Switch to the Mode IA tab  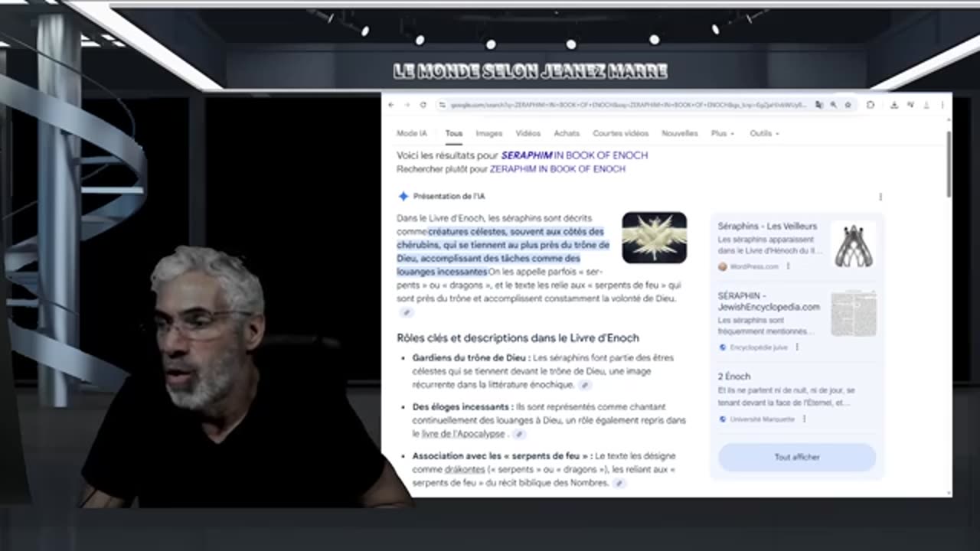coord(411,133)
